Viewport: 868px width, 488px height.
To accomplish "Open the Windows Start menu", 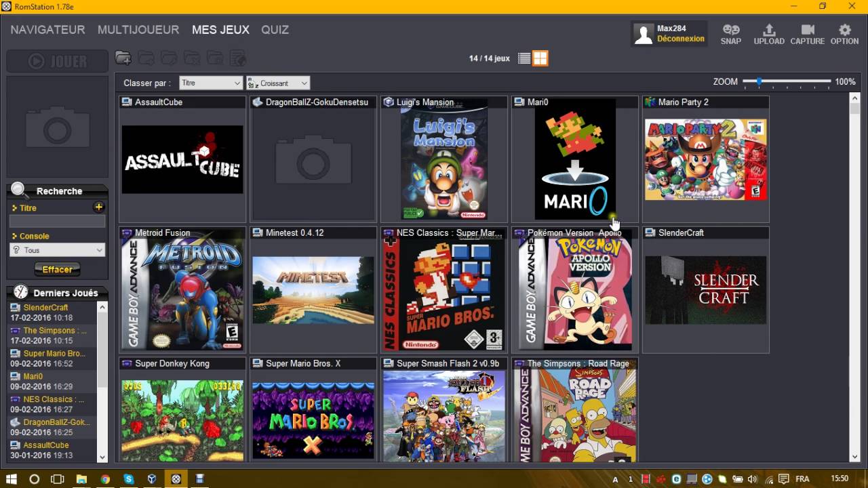I will 12,479.
